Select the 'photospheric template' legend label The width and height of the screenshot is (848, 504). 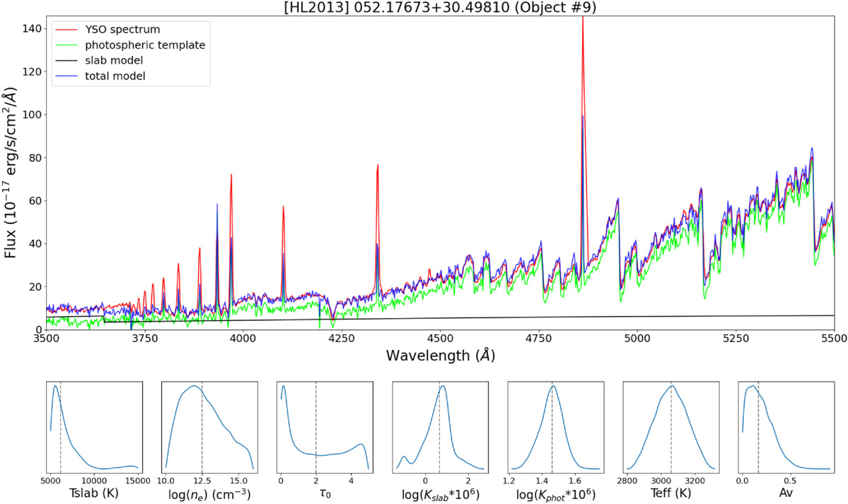coord(145,45)
